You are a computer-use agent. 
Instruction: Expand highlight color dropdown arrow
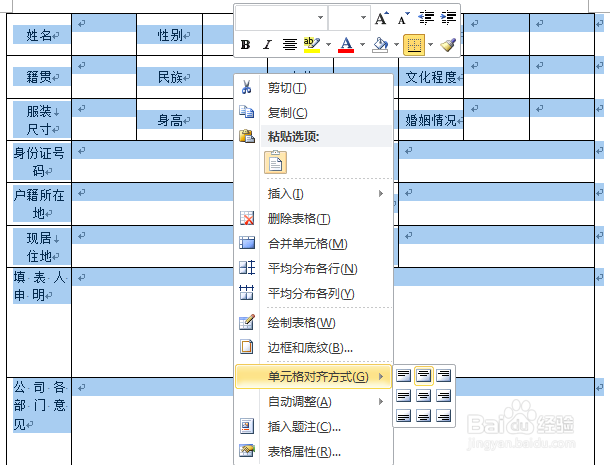pos(328,45)
